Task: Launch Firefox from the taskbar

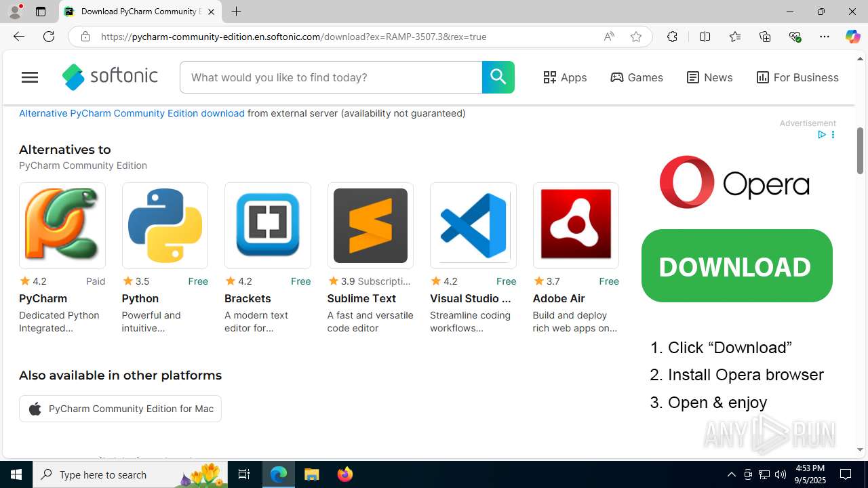Action: [344, 474]
